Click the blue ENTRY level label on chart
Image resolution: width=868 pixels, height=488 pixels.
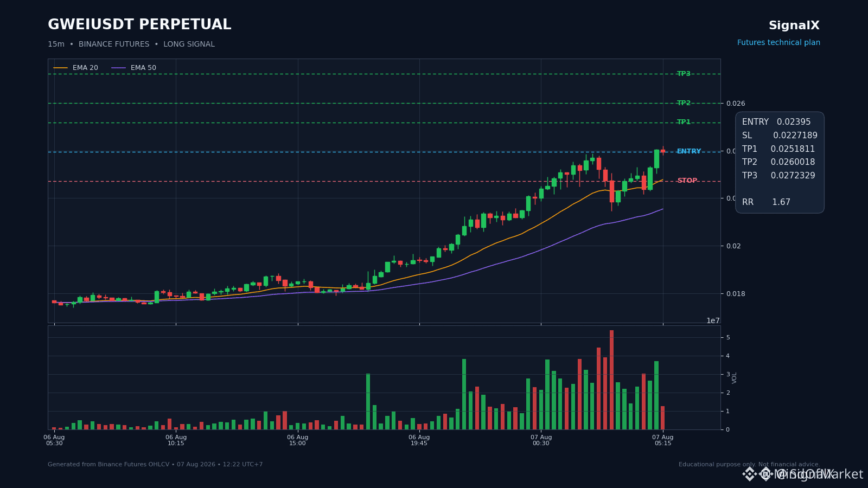[689, 152]
